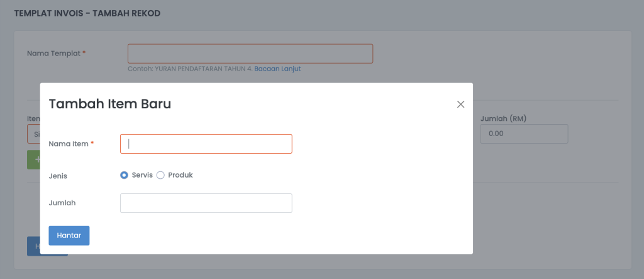
Task: Click the Tambah Item Baru dialog title
Action: coord(110,105)
